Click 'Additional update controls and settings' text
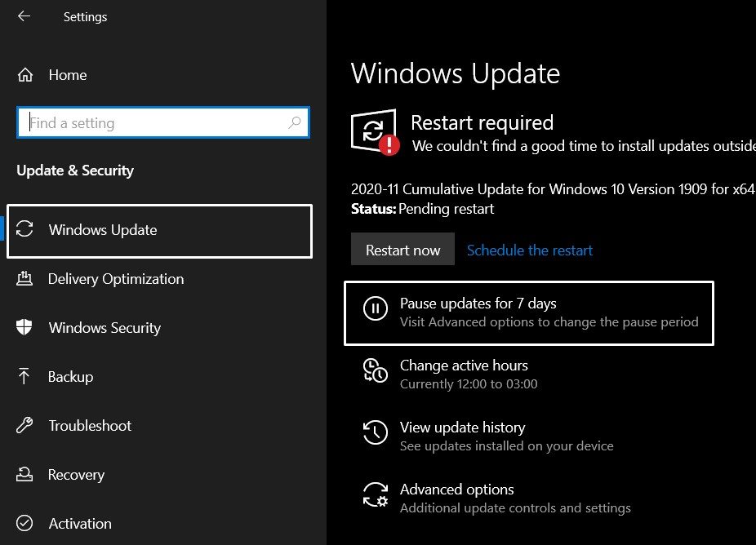756x545 pixels. 515,508
